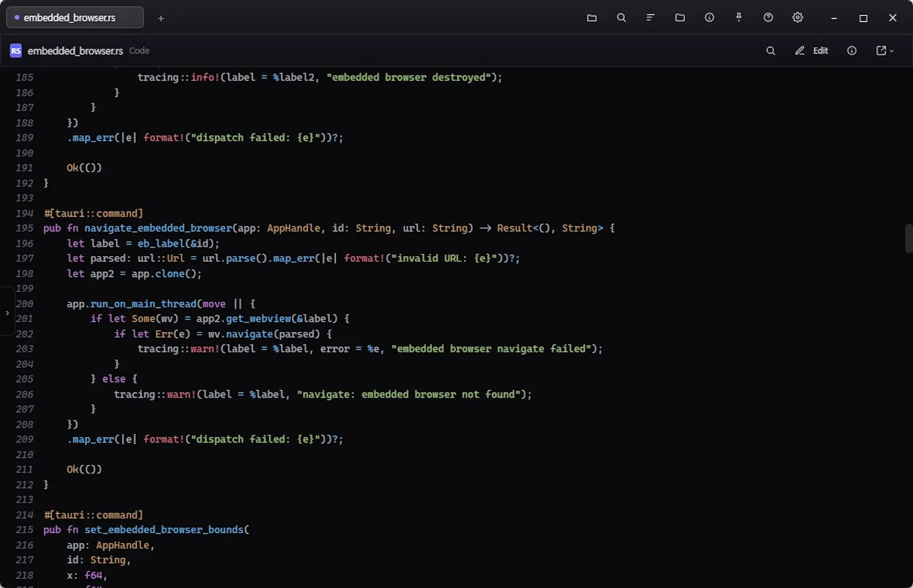Select the embedded_browser.rs tab

pos(75,18)
